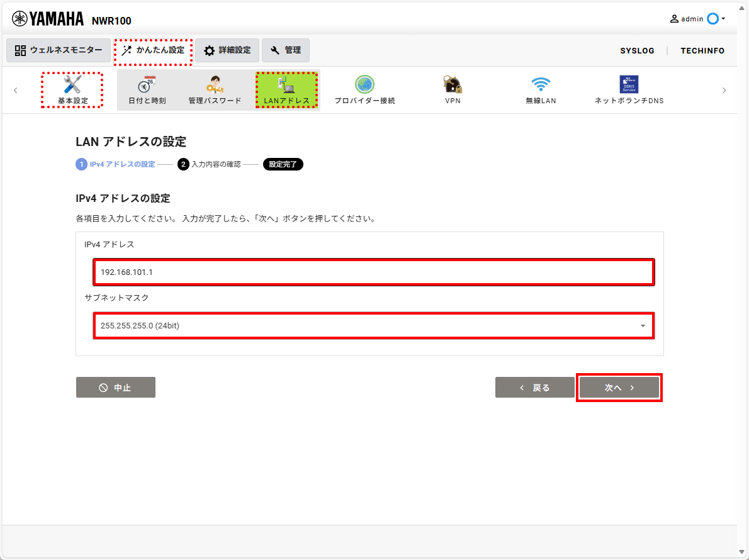Open the SYSLOG link

click(637, 50)
